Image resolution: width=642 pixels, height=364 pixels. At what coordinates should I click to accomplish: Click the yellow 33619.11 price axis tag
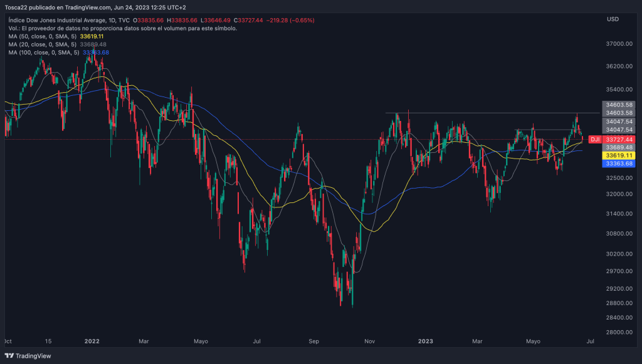tap(618, 155)
